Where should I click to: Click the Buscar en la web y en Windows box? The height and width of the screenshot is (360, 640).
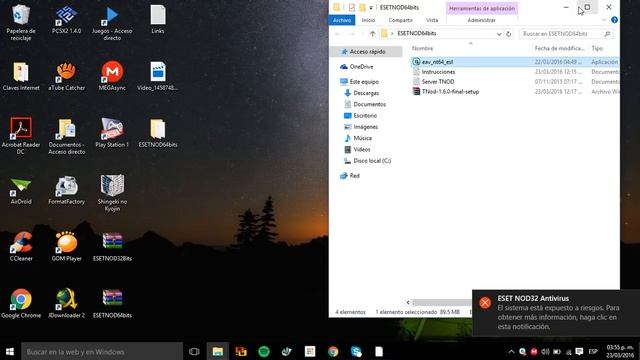tap(102, 351)
